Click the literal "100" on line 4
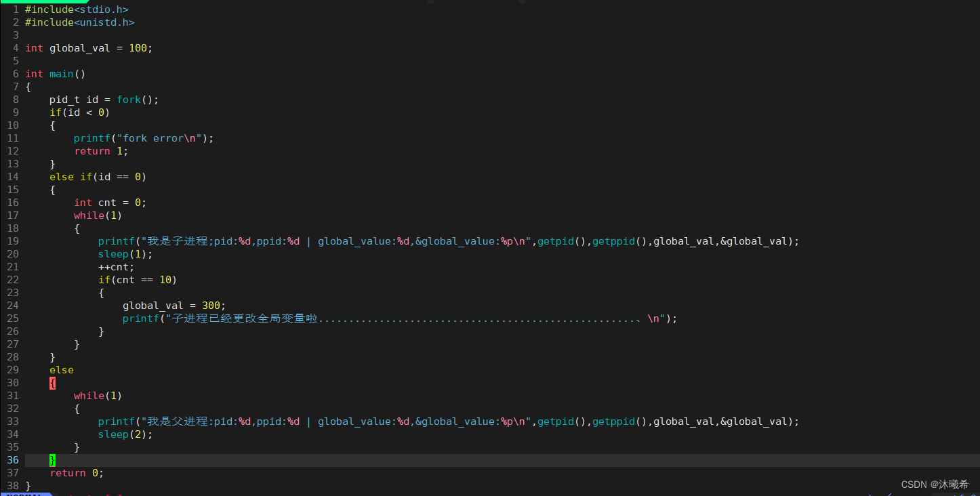980x496 pixels. pos(138,48)
